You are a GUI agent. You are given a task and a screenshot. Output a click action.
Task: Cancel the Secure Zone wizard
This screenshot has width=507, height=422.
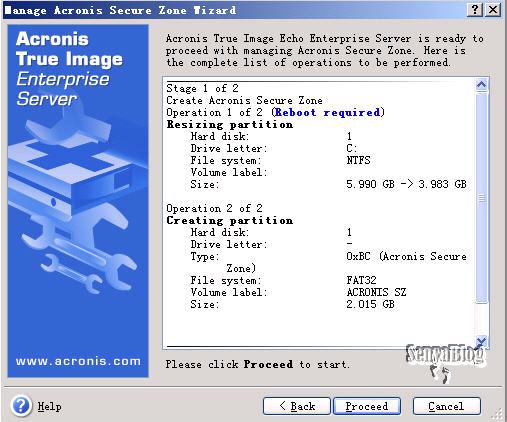[447, 406]
